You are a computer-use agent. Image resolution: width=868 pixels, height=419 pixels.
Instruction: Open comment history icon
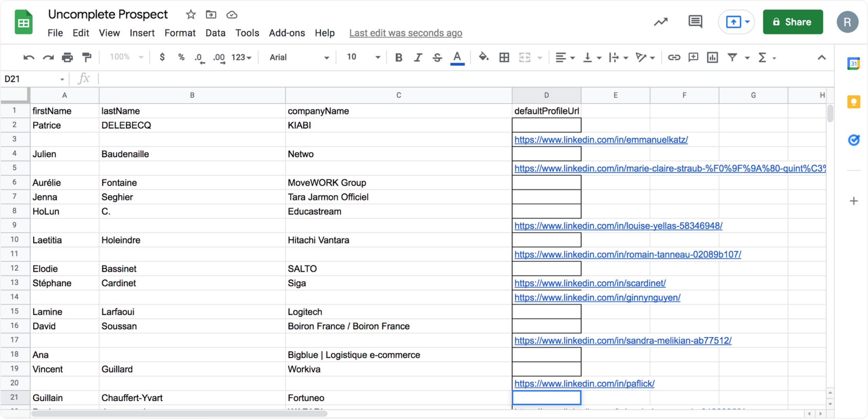click(x=695, y=22)
